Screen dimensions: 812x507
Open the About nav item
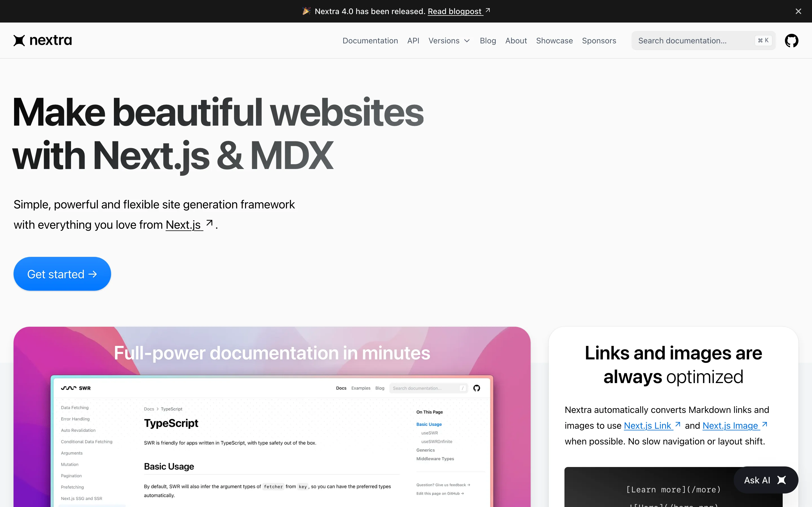(x=516, y=41)
